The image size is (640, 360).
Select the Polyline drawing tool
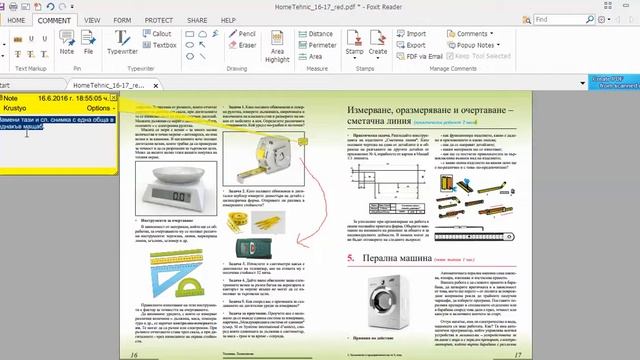click(x=216, y=34)
